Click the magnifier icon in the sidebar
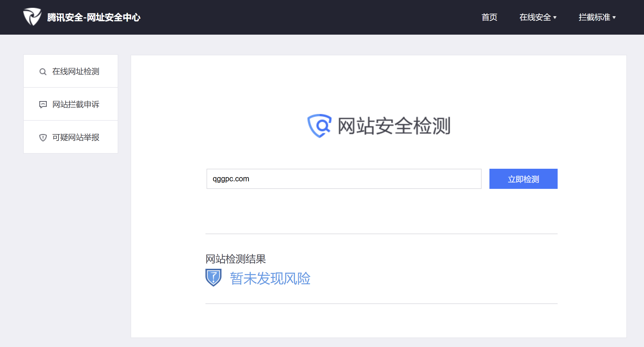The width and height of the screenshot is (644, 347). 43,72
